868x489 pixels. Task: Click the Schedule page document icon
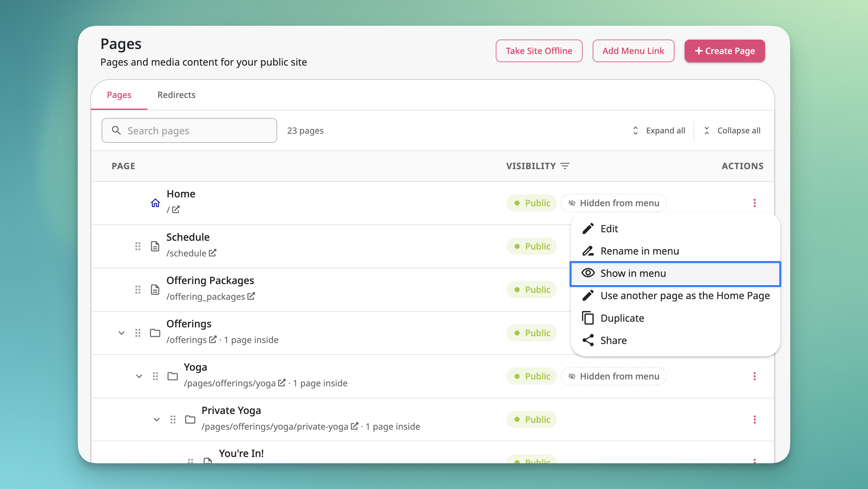click(155, 246)
